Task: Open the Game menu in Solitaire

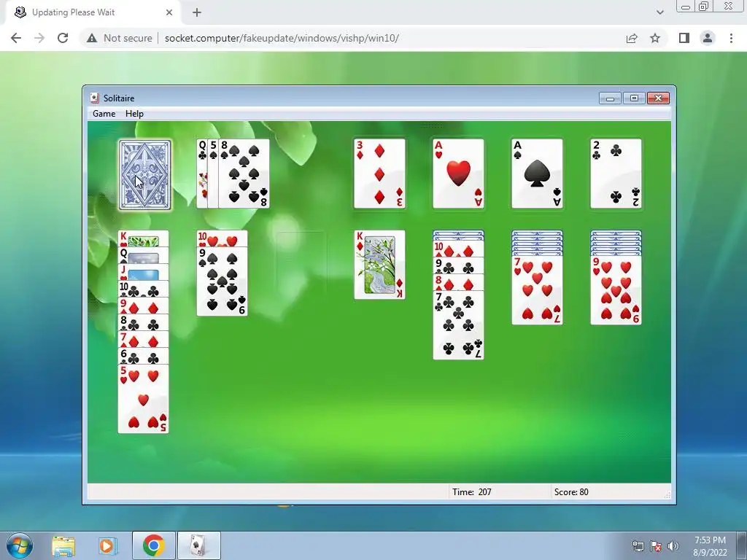Action: [104, 114]
